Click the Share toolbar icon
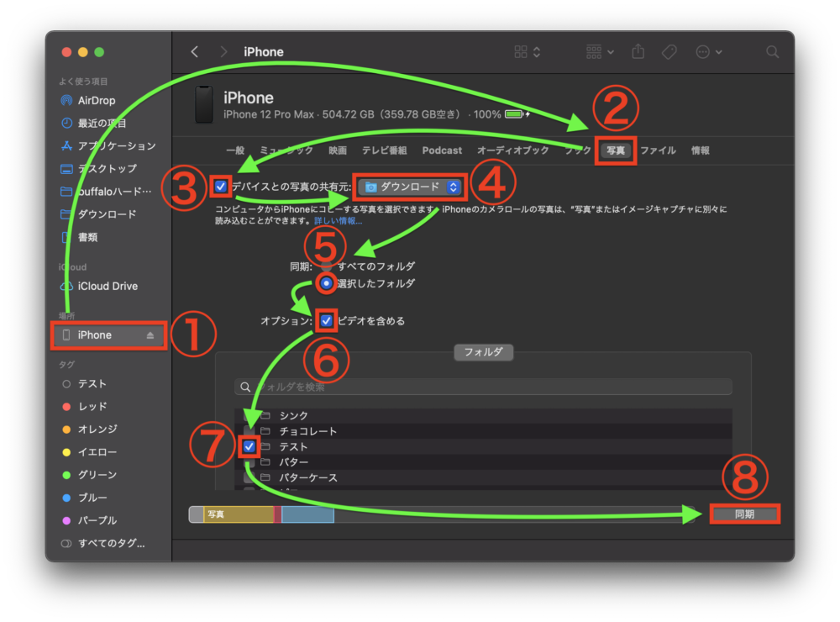 pyautogui.click(x=638, y=51)
